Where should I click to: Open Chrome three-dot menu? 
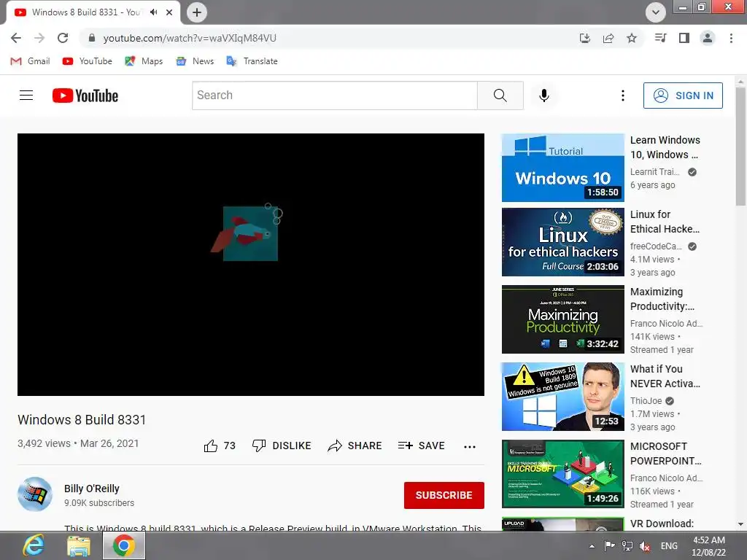pos(731,38)
